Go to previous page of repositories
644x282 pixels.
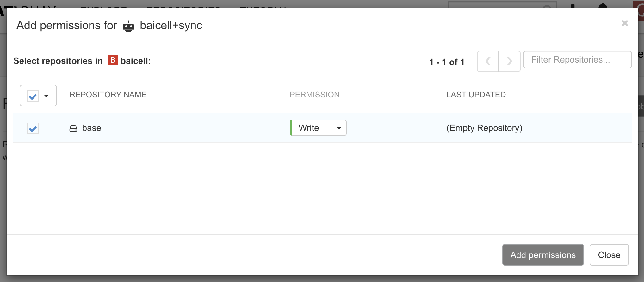click(488, 61)
